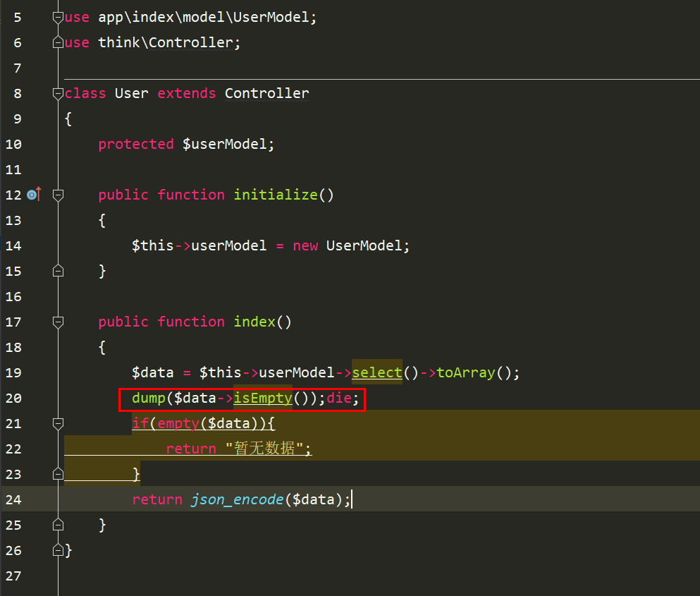
Task: Click line number 24 in gutter
Action: click(13, 499)
